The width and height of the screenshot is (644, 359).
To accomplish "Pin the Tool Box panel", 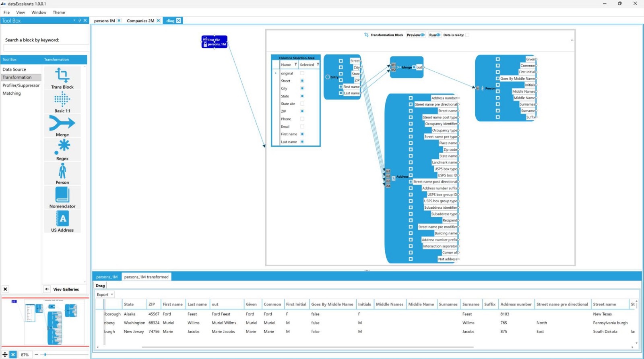I will pyautogui.click(x=80, y=21).
